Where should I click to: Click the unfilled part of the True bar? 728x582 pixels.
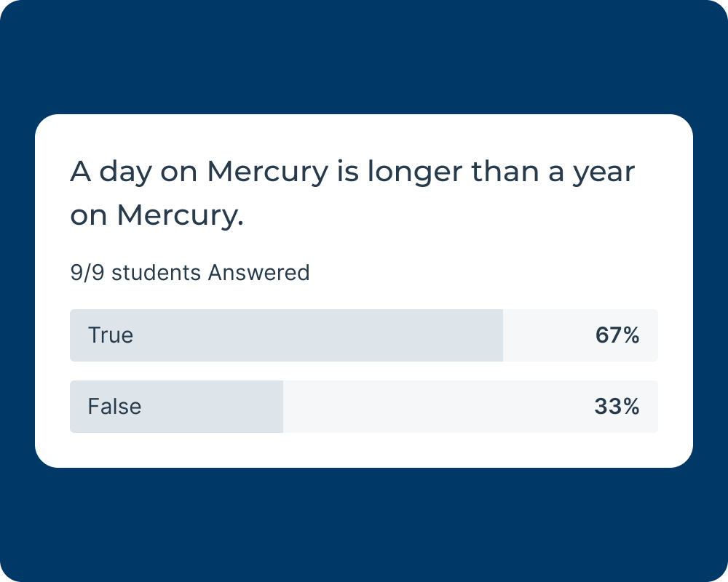tap(546, 335)
